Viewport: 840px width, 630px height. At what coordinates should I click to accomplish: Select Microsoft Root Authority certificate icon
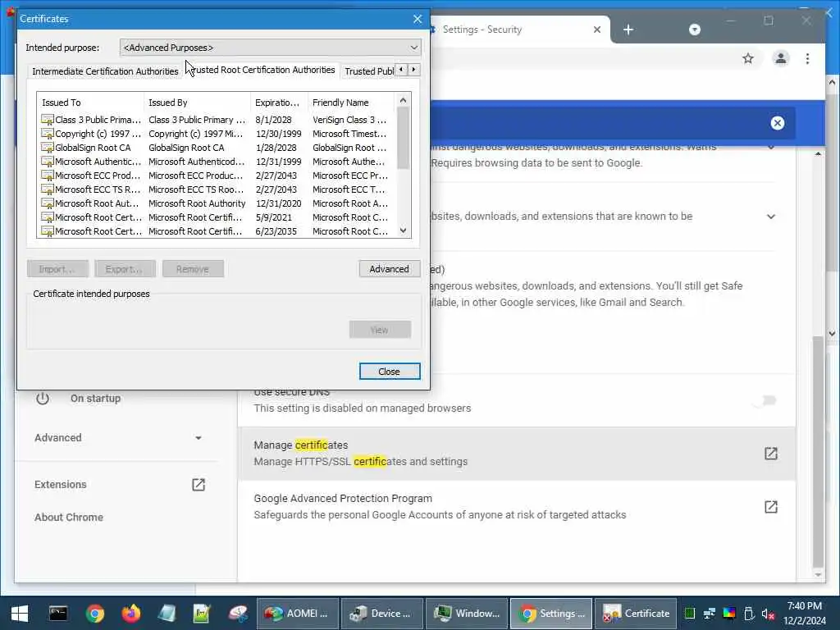[x=47, y=203]
